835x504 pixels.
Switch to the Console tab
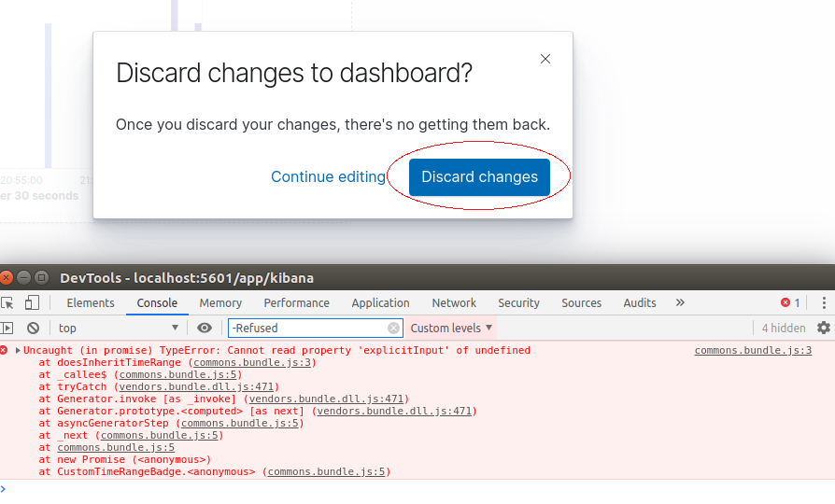coord(157,302)
